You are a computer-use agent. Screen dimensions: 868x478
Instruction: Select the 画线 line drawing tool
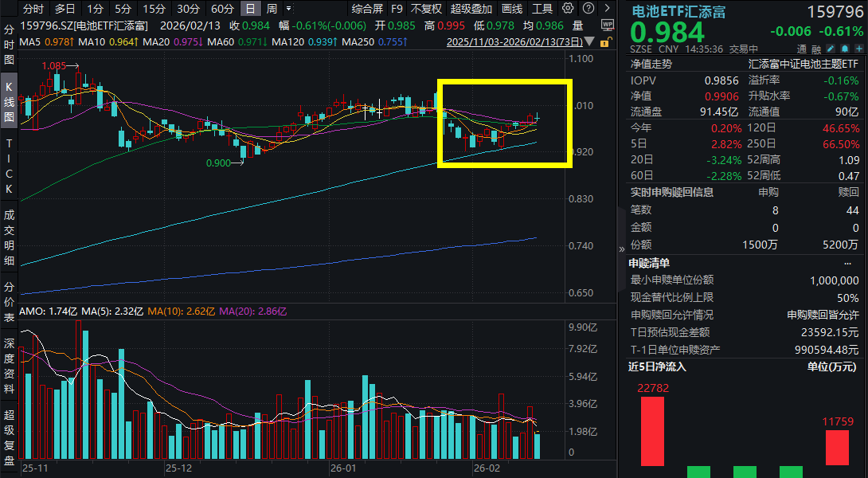(514, 8)
